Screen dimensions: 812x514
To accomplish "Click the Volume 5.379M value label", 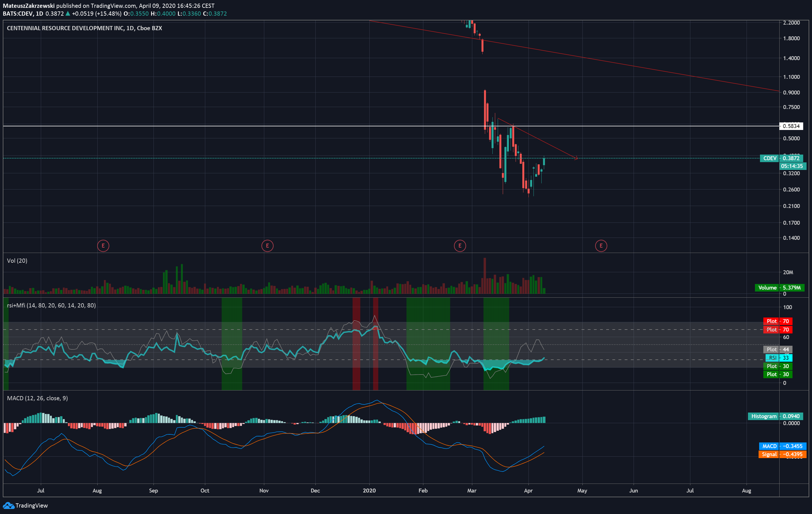I will 780,288.
